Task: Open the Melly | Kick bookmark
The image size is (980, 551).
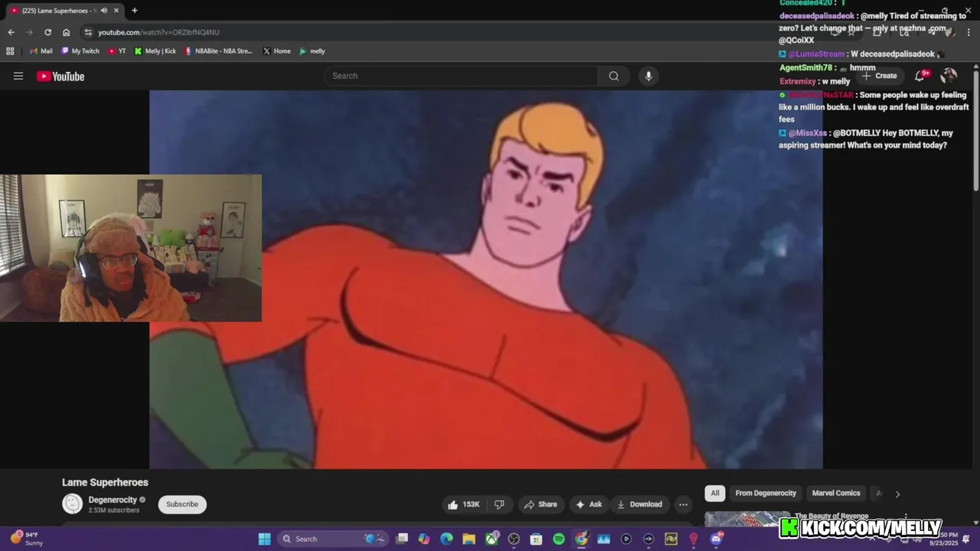Action: (x=155, y=51)
